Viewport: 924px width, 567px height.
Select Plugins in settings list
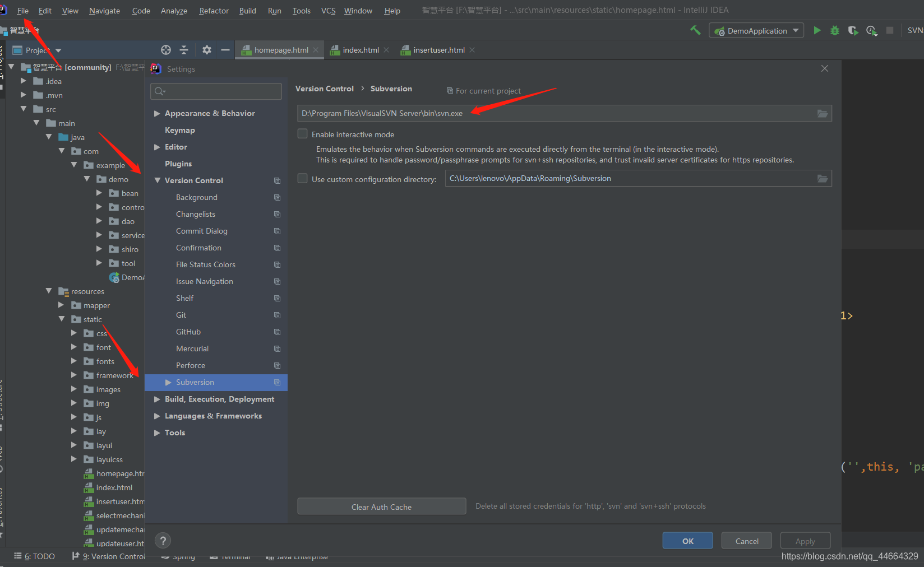click(x=178, y=164)
